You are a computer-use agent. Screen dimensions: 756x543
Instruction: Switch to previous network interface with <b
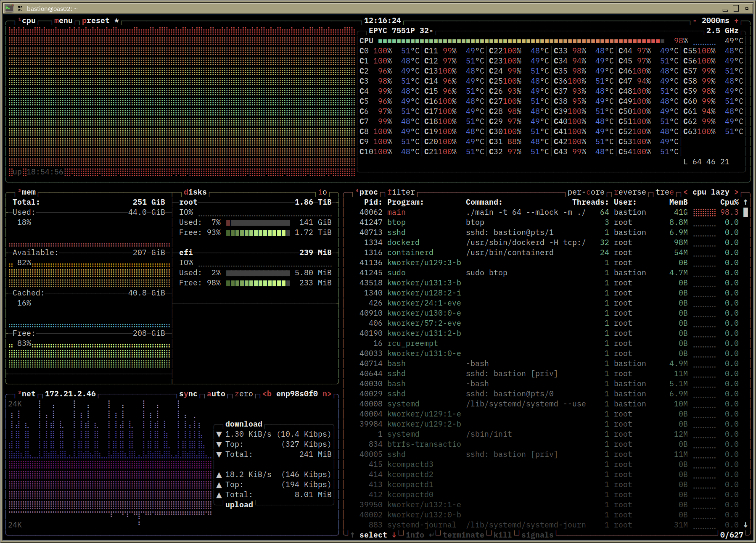click(x=267, y=394)
